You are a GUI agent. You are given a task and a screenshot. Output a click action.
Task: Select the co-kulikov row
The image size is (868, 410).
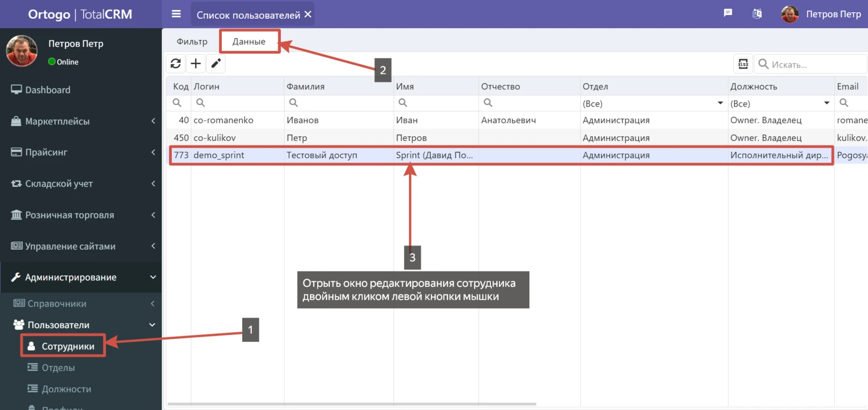pos(517,138)
